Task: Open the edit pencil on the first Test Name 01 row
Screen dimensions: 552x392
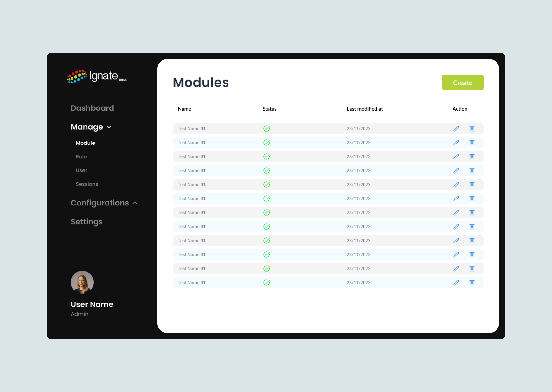Action: 456,128
